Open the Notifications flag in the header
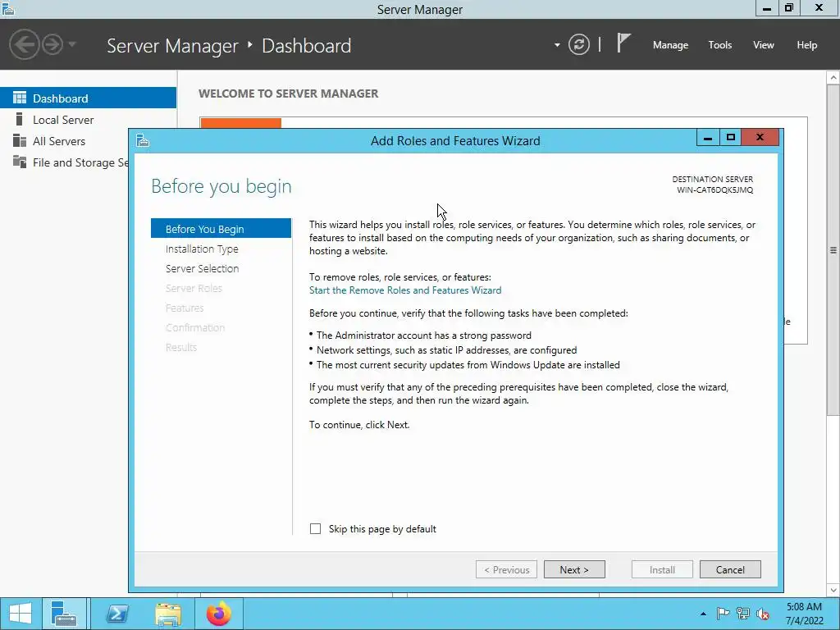The height and width of the screenshot is (630, 840). [623, 43]
